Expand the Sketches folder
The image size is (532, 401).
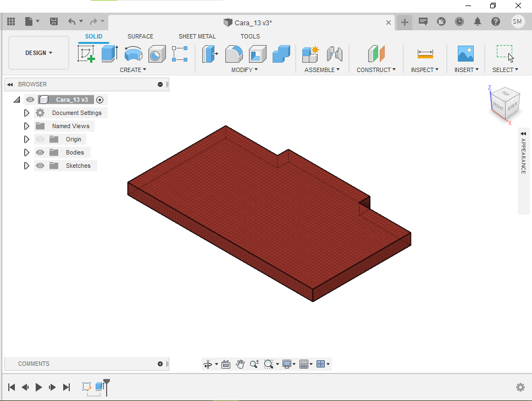coord(26,166)
